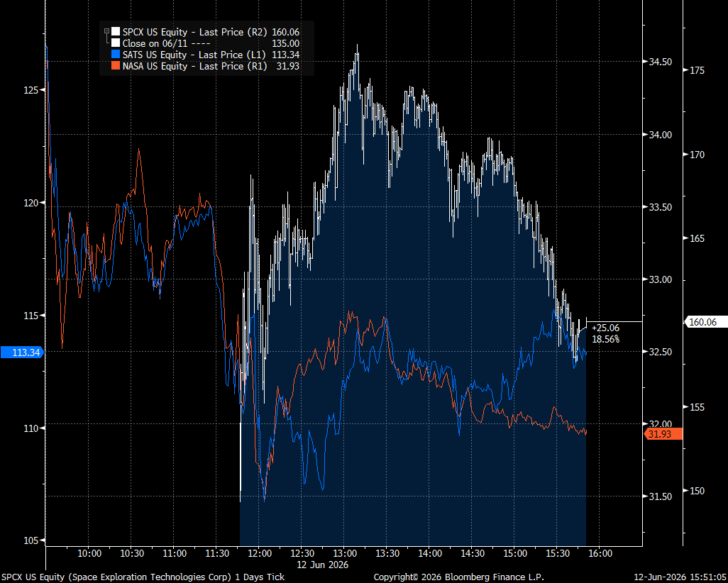Click the 12:00 time axis label
Viewport: 728px width, 583px height.
coord(260,553)
